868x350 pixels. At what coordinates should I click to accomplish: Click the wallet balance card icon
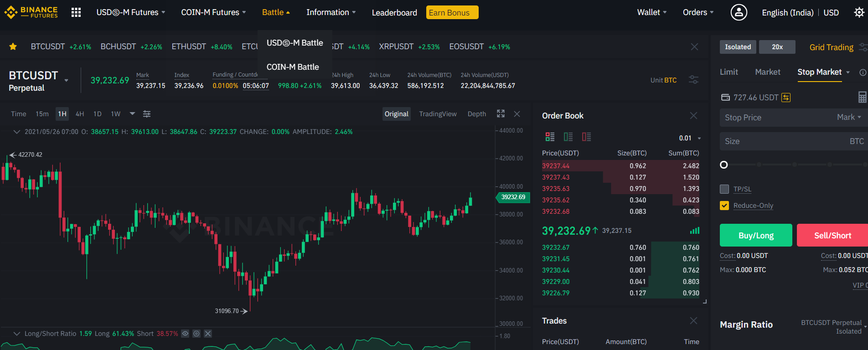pyautogui.click(x=725, y=98)
